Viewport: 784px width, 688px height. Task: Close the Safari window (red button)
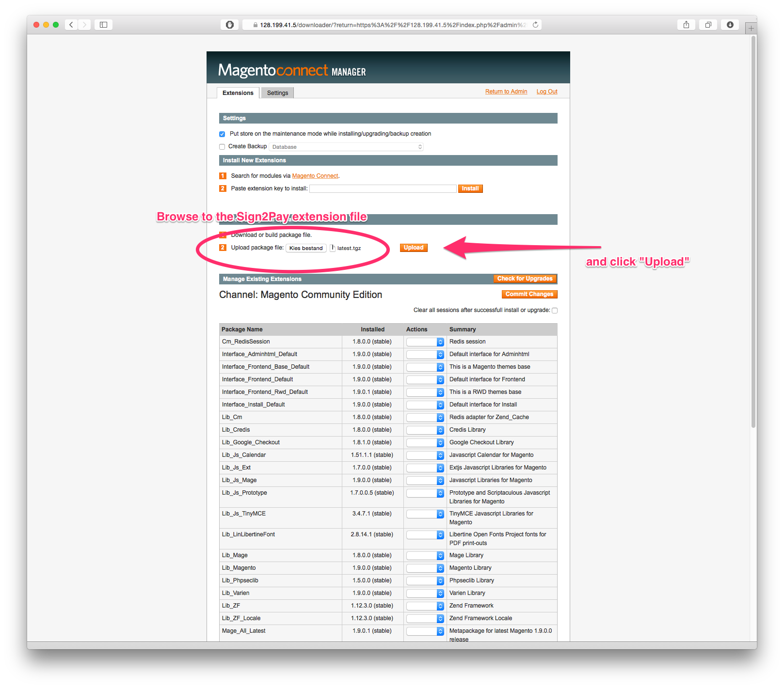pyautogui.click(x=36, y=25)
